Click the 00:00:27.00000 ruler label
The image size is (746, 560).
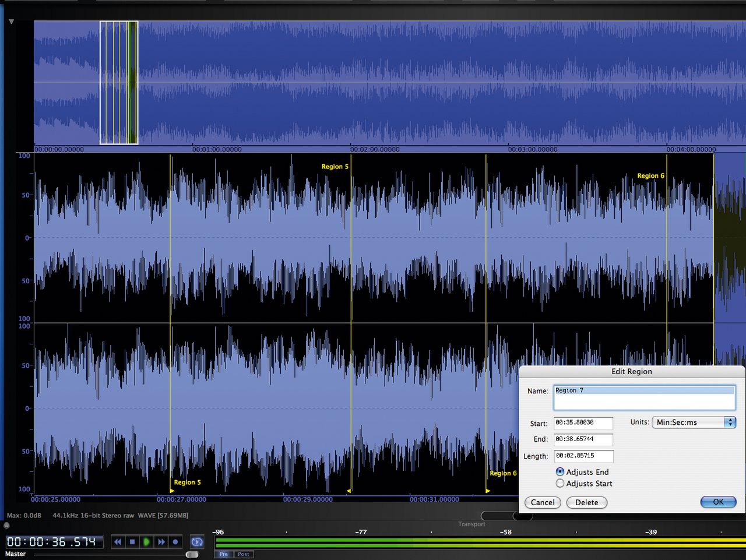(x=181, y=499)
